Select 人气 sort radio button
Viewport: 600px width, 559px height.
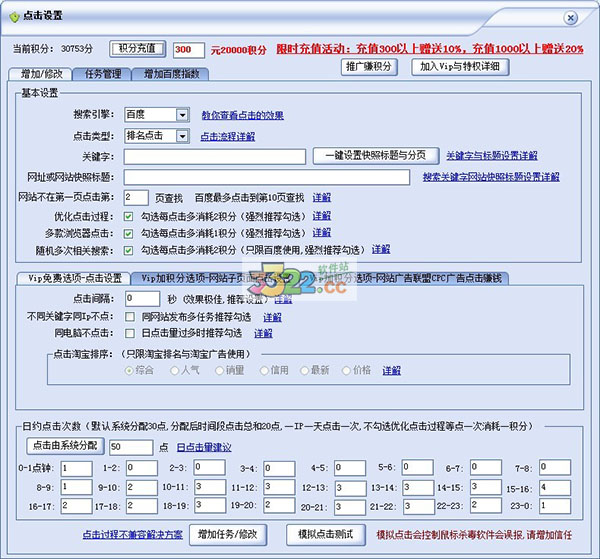click(174, 370)
